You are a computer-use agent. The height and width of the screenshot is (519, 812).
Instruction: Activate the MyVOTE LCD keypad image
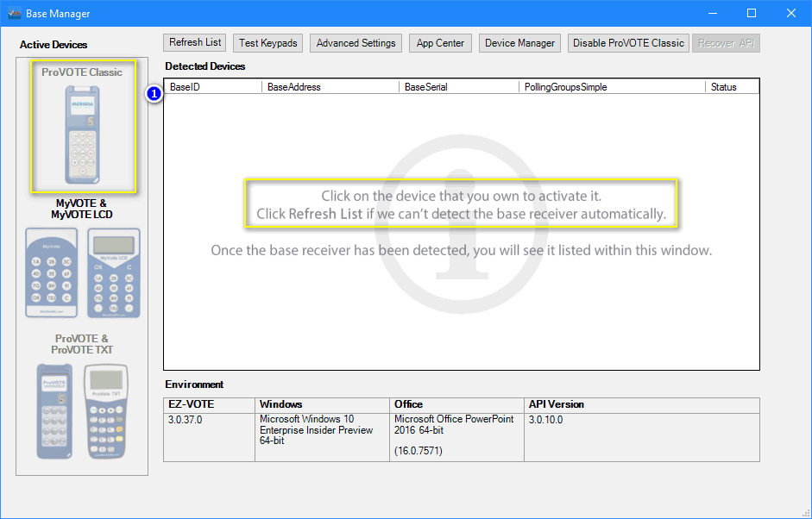coord(114,272)
